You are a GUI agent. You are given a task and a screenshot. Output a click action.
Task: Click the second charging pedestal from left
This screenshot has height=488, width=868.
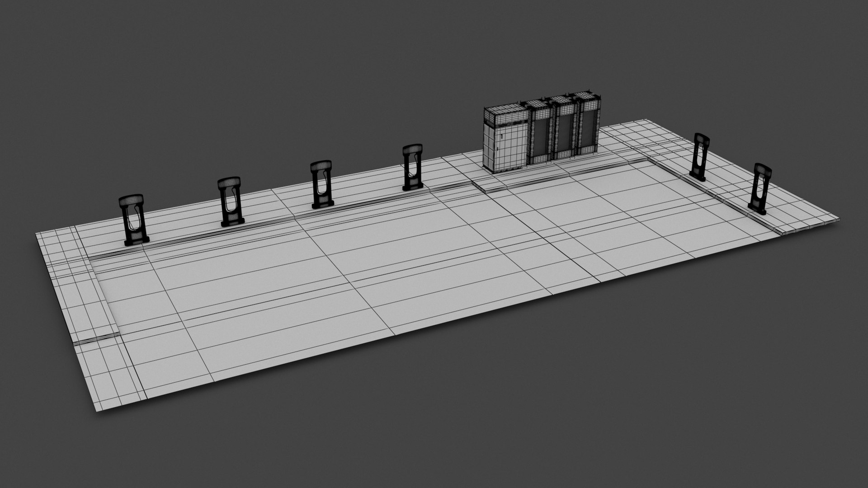click(x=231, y=202)
